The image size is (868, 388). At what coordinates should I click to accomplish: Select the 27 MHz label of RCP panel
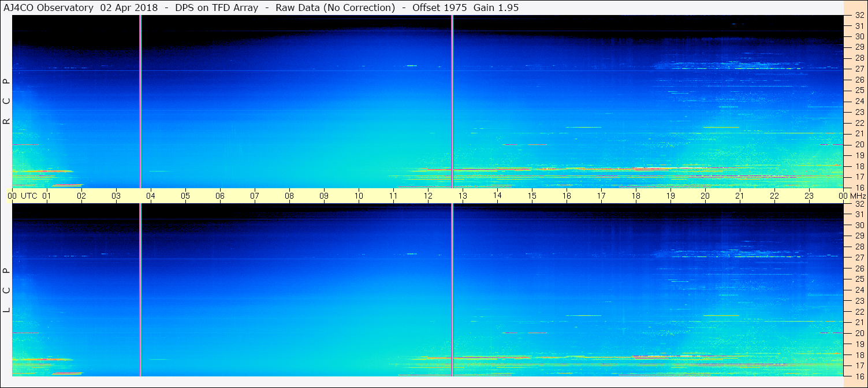(x=859, y=69)
